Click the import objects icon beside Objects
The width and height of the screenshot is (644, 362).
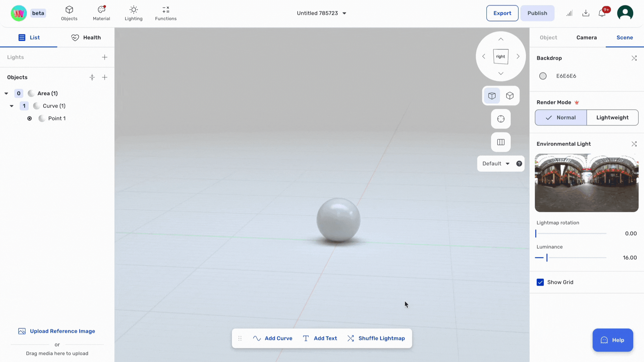[92, 77]
